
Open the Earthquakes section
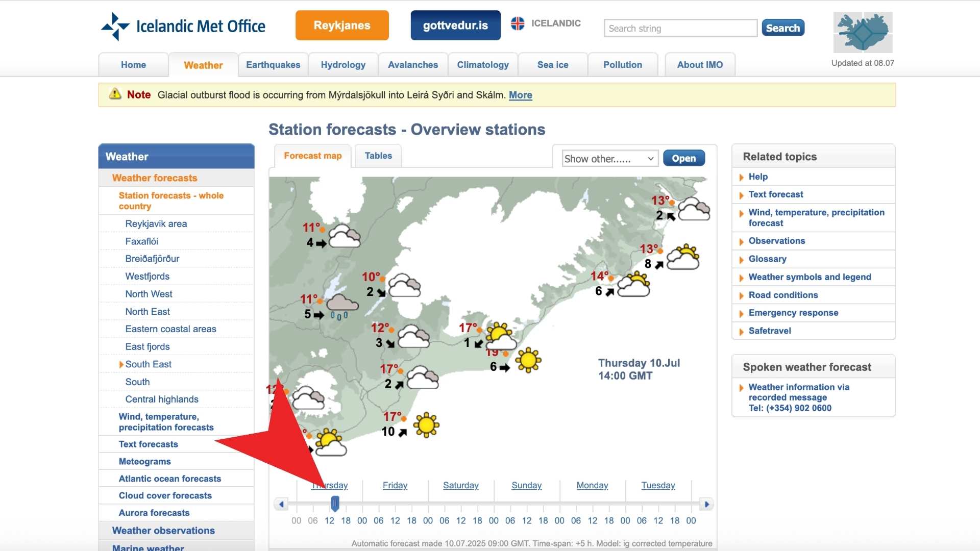click(273, 64)
